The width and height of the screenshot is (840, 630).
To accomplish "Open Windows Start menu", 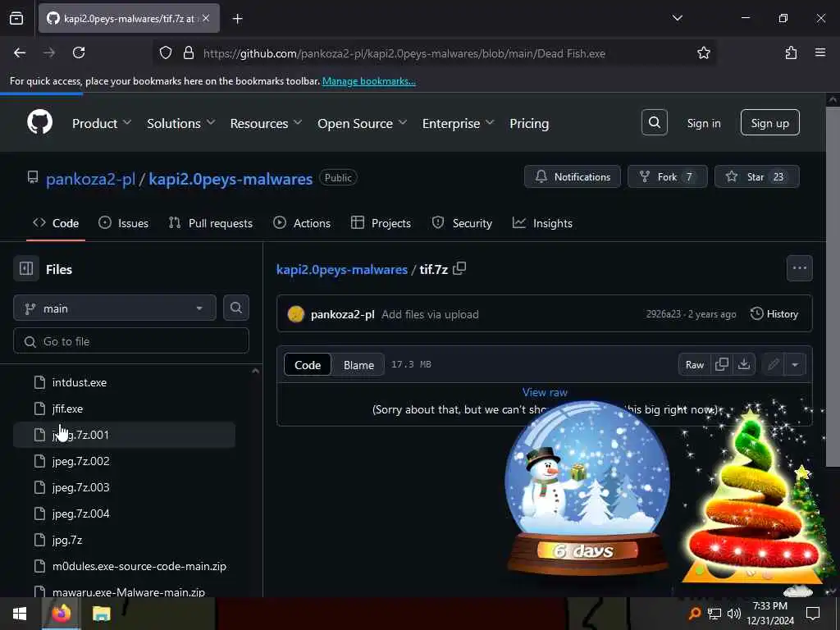I will tap(20, 614).
